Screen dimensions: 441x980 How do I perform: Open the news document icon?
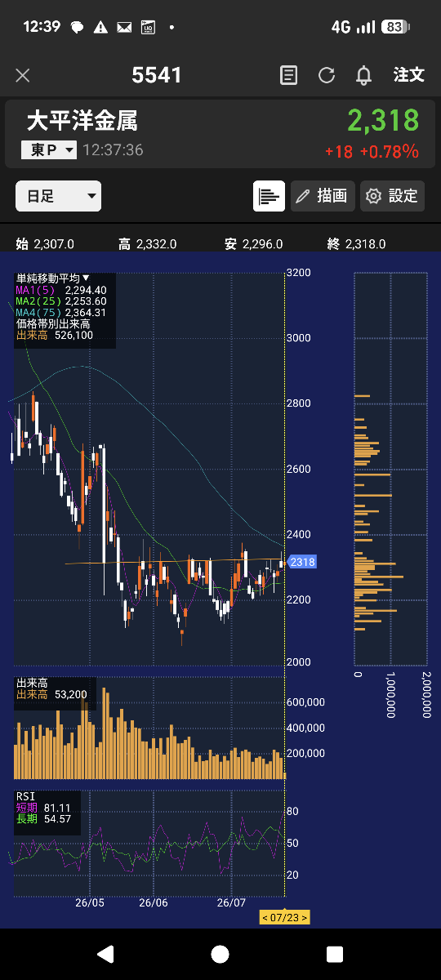(x=288, y=76)
